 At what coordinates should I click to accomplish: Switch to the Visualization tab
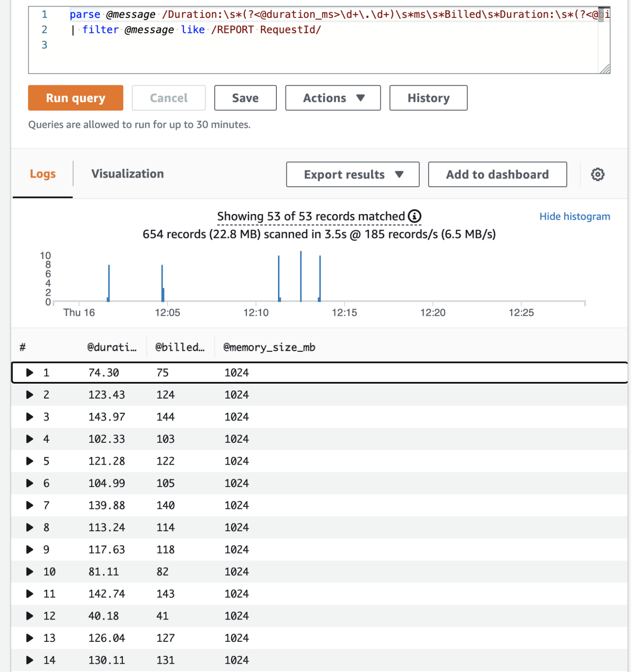[x=127, y=174]
